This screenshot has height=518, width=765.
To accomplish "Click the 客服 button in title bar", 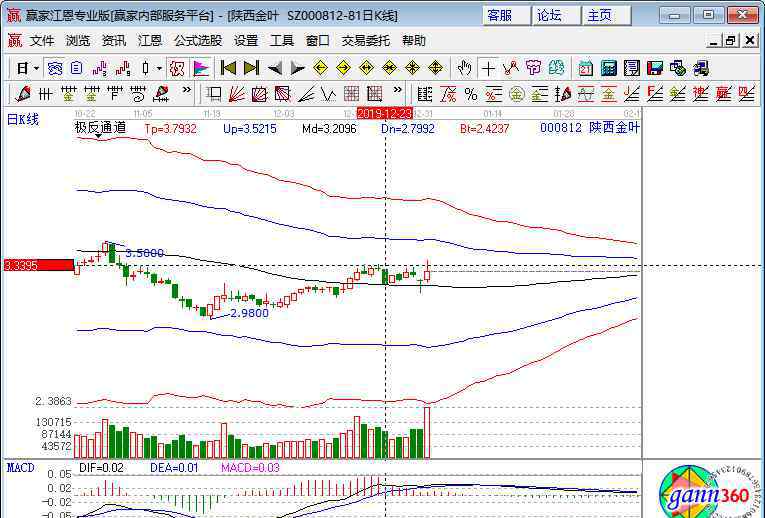I will coord(506,16).
